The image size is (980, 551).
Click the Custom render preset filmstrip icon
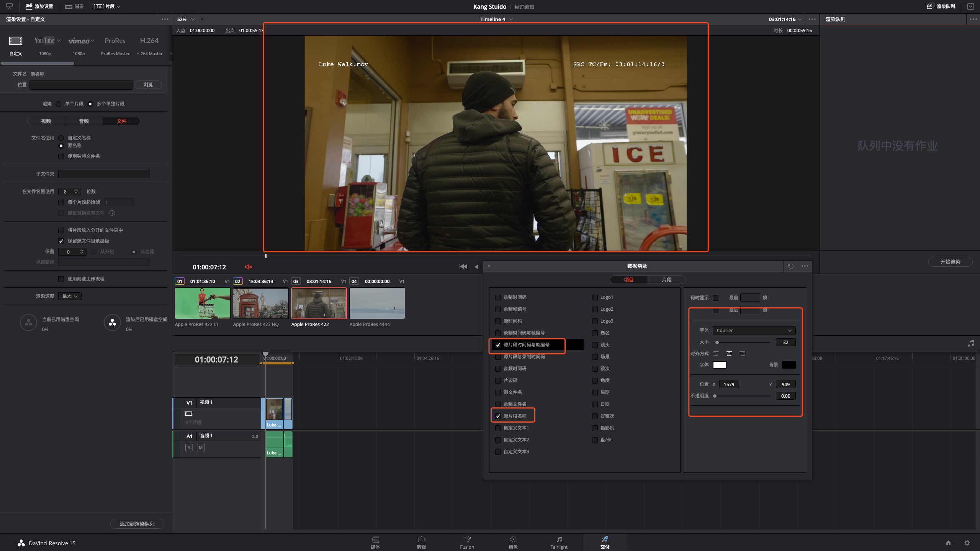click(x=16, y=41)
